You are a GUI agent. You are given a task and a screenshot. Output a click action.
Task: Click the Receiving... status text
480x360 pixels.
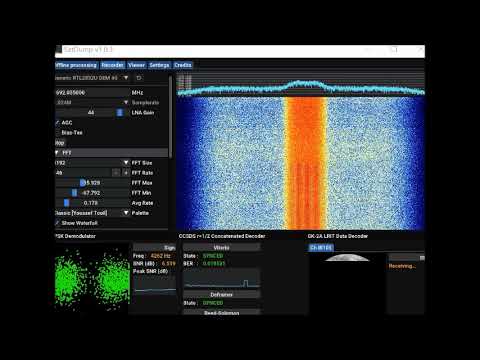pyautogui.click(x=402, y=266)
